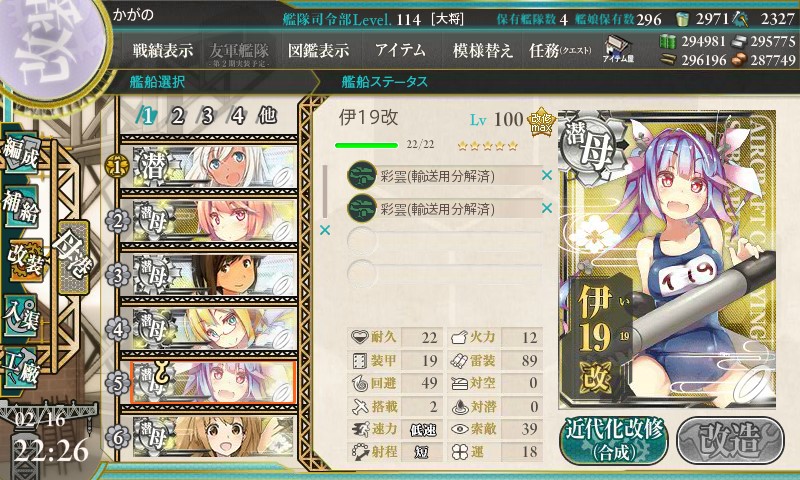Click the 改造 remodel button
This screenshot has width=800, height=480.
coord(730,440)
